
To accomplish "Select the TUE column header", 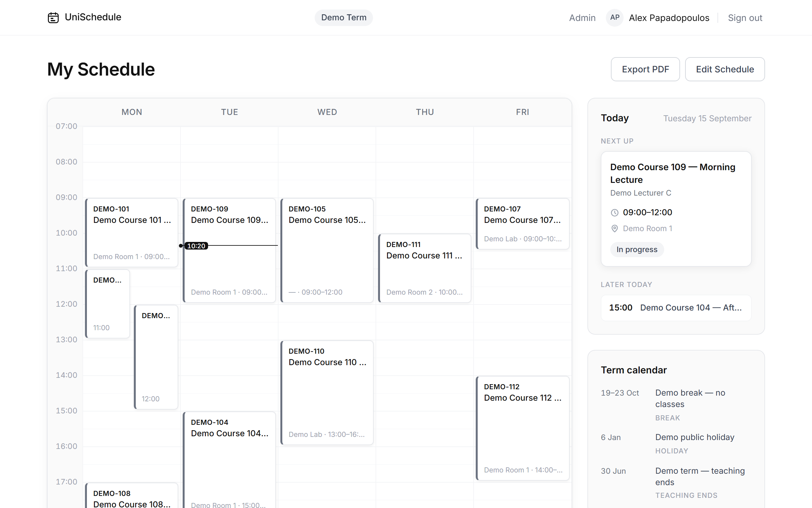I will pyautogui.click(x=230, y=112).
